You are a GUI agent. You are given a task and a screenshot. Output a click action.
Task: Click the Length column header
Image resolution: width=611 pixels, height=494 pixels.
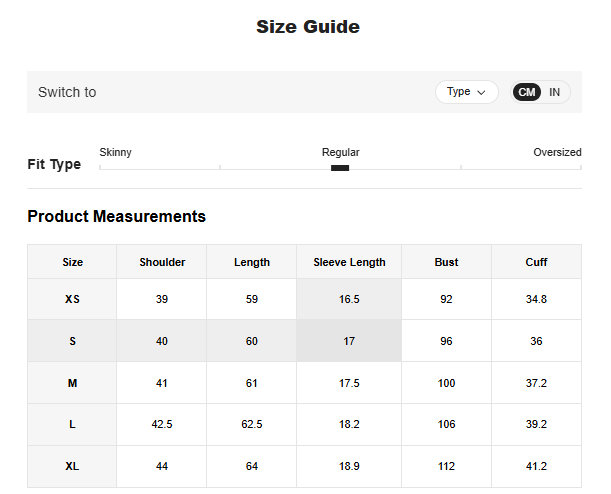point(252,262)
